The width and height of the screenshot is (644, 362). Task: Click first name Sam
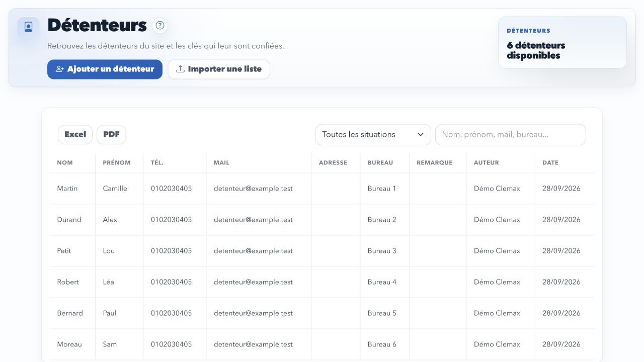(x=110, y=344)
